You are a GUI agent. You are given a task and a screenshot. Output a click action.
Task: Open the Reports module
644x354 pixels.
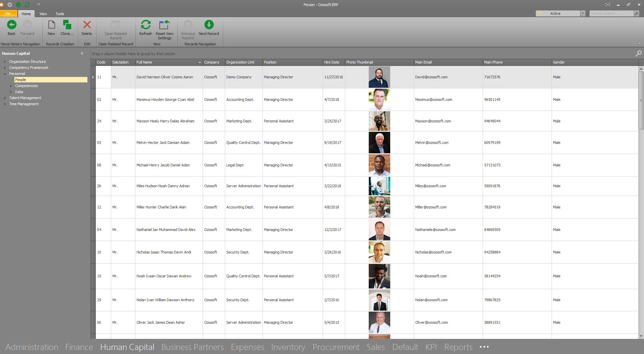pos(458,347)
